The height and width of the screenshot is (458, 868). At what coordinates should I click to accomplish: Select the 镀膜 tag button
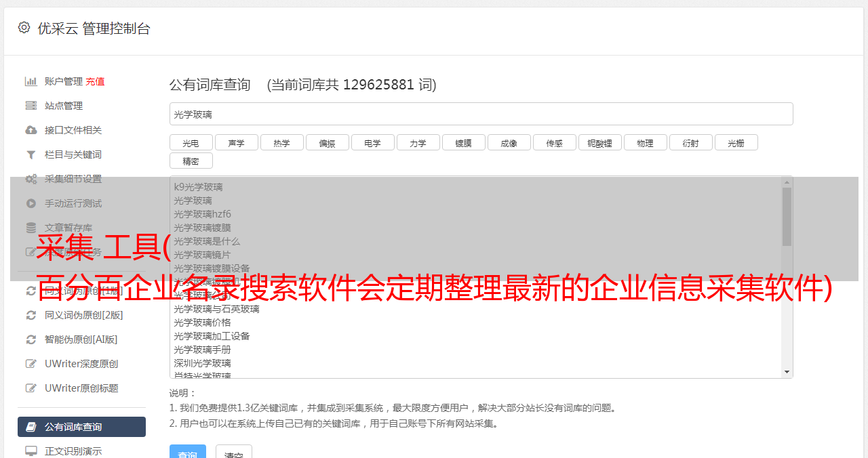463,142
